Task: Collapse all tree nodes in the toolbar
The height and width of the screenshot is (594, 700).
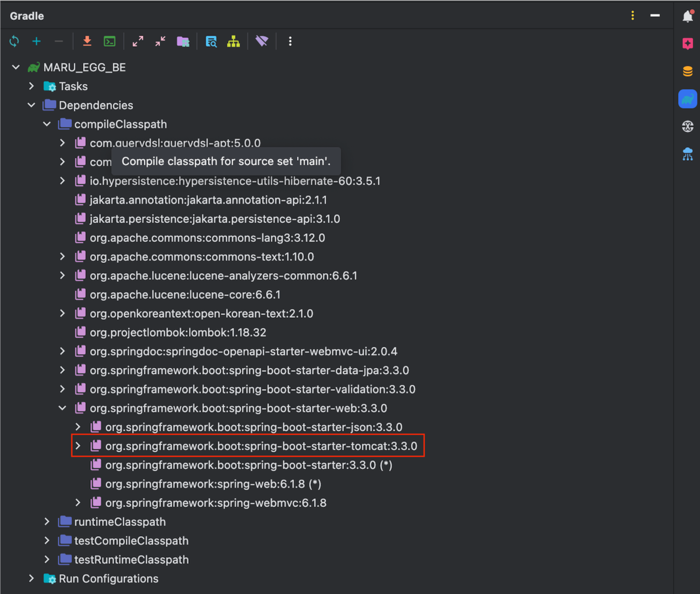Action: coord(160,41)
